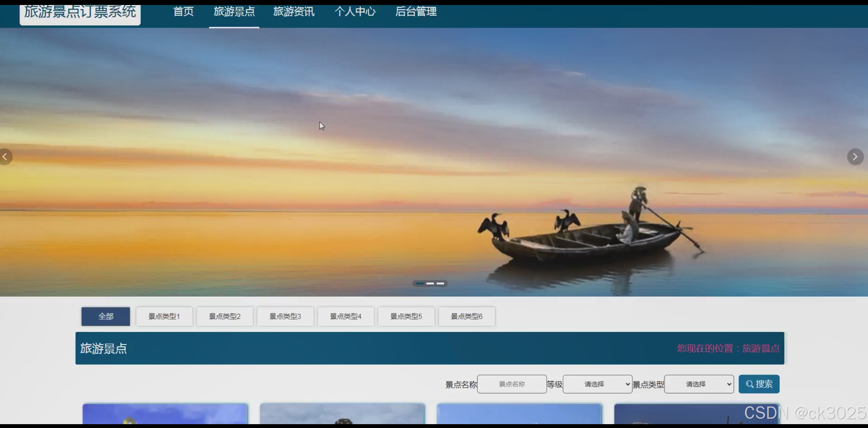This screenshot has height=428, width=868.
Task: Open the first scenic spot thumbnail card
Action: coord(165,414)
